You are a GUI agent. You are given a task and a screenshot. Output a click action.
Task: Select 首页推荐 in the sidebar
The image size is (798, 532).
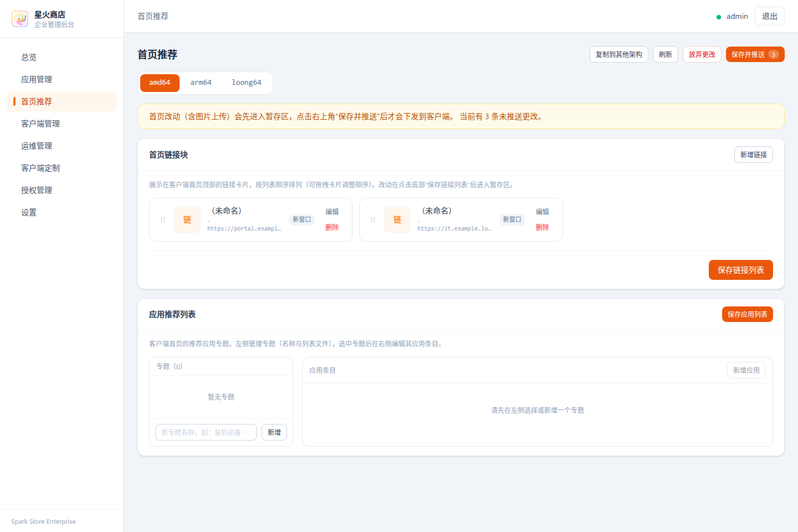click(x=62, y=101)
